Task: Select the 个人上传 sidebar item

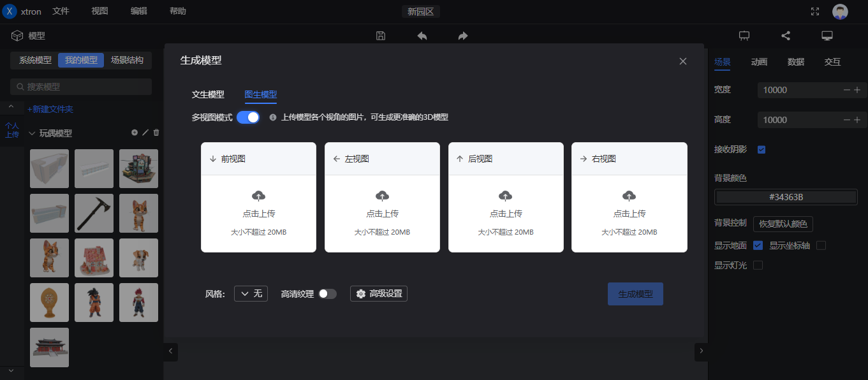Action: pos(11,130)
